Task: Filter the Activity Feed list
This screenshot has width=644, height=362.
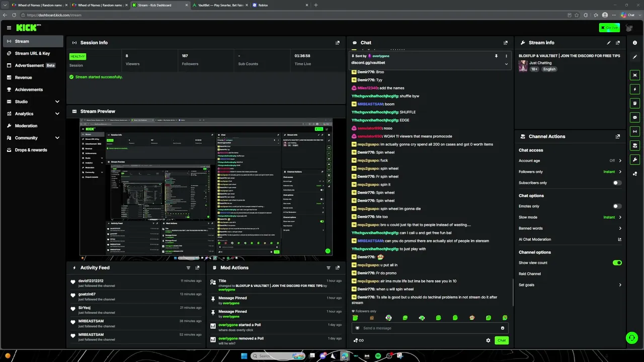Action: tap(189, 267)
